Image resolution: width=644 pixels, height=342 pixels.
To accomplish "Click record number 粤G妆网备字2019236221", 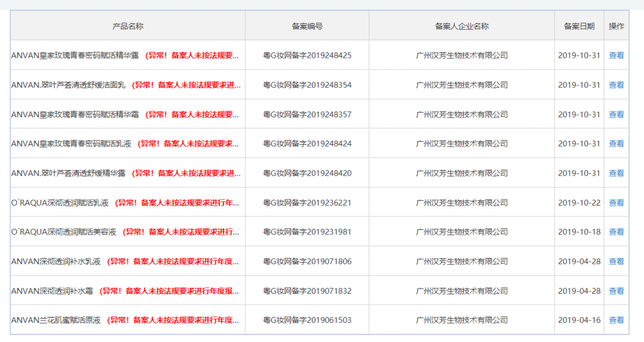I will (307, 203).
